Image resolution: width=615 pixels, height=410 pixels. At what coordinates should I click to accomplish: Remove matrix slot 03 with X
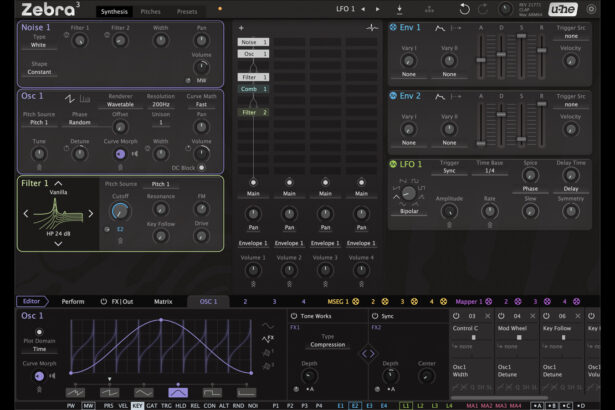(x=488, y=316)
